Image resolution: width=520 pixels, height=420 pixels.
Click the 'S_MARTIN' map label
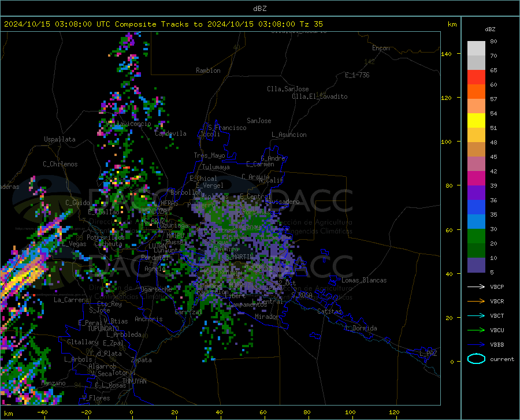[x=240, y=257]
